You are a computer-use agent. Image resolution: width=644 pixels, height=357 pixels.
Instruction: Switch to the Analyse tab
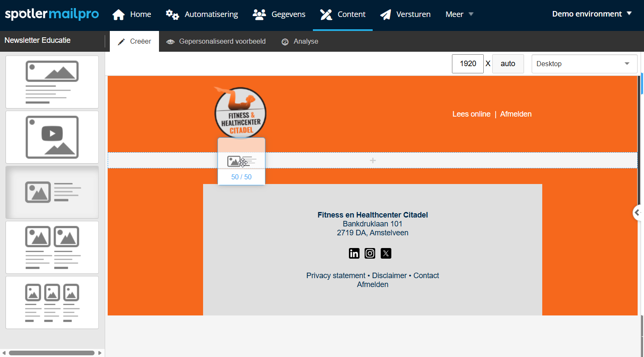pyautogui.click(x=300, y=42)
